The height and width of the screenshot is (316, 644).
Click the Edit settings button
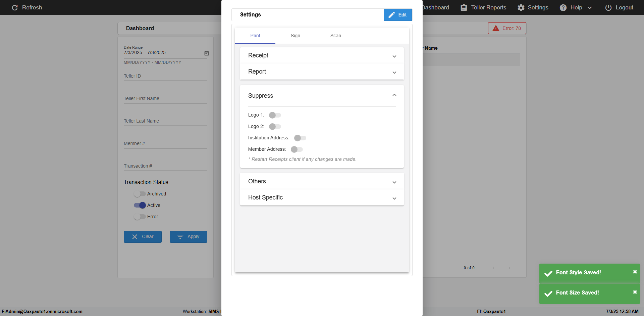tap(398, 15)
